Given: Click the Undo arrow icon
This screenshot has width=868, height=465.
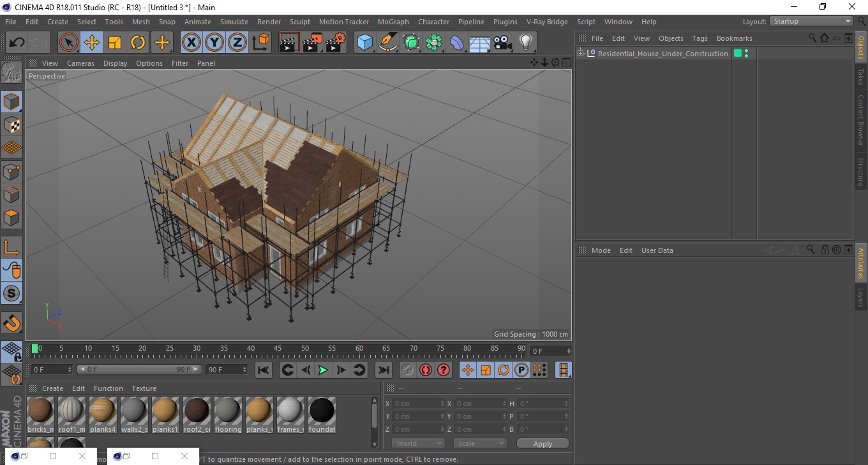Looking at the screenshot, I should [17, 43].
